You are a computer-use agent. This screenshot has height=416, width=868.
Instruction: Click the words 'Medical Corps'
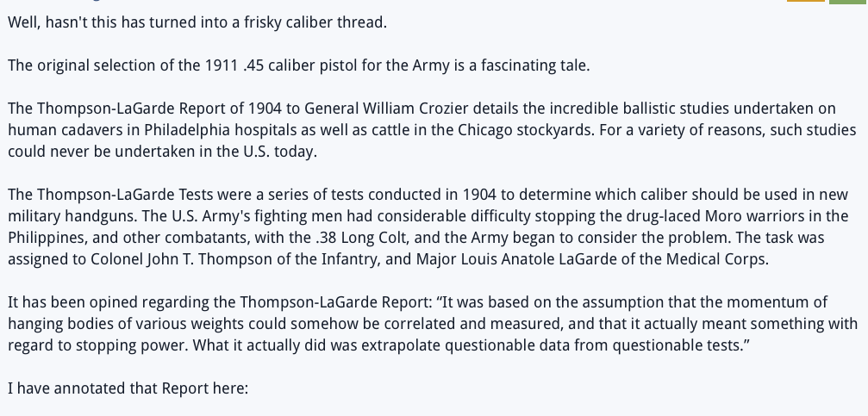point(715,259)
